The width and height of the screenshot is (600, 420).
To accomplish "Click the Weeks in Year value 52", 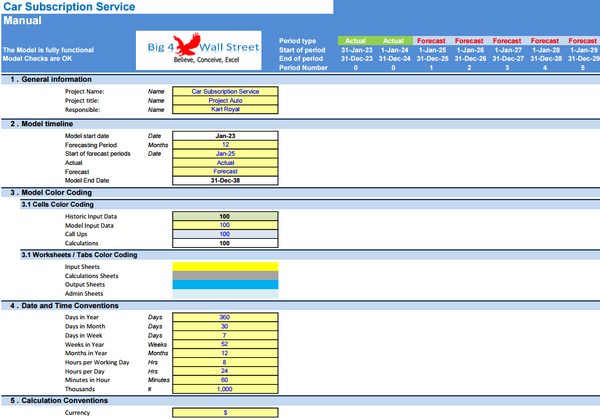I will coord(225,343).
